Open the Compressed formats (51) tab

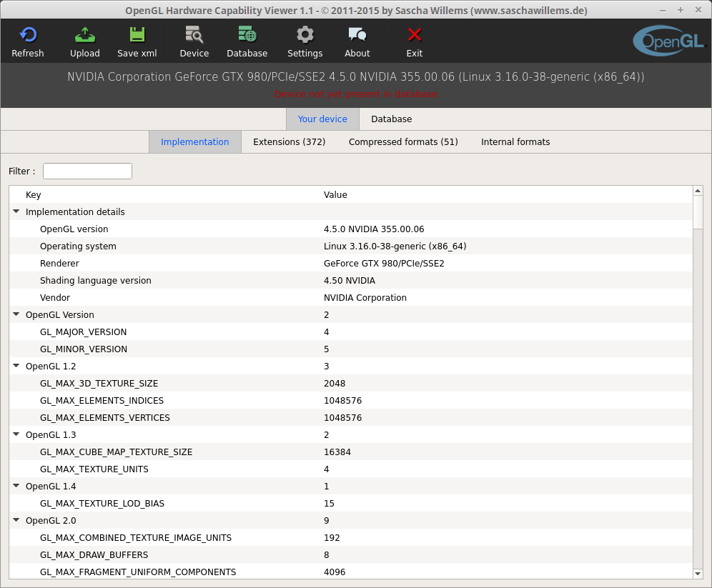pos(403,142)
